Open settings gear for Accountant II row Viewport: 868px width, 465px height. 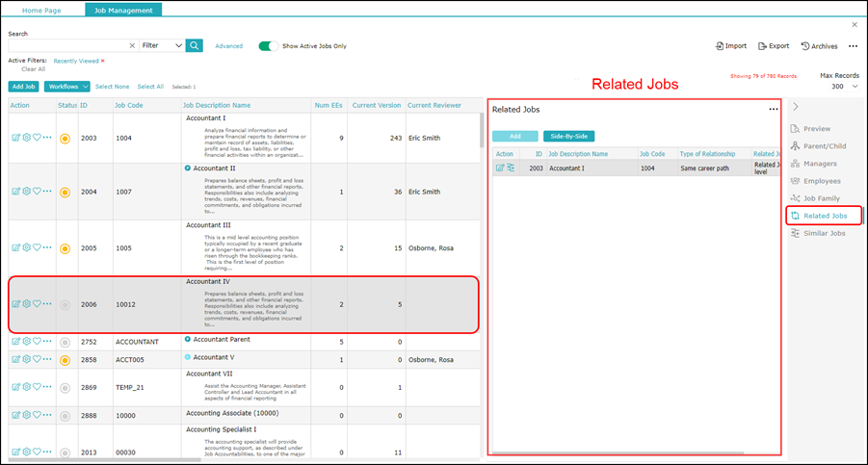27,192
